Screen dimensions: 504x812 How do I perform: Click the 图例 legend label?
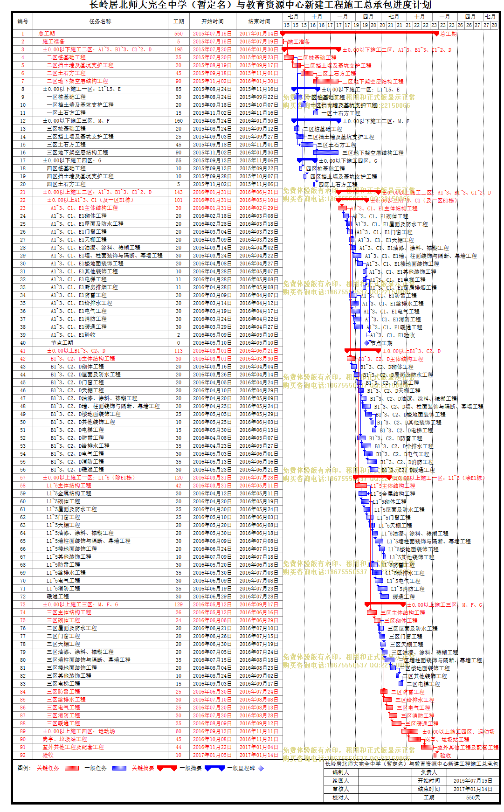pyautogui.click(x=23, y=768)
